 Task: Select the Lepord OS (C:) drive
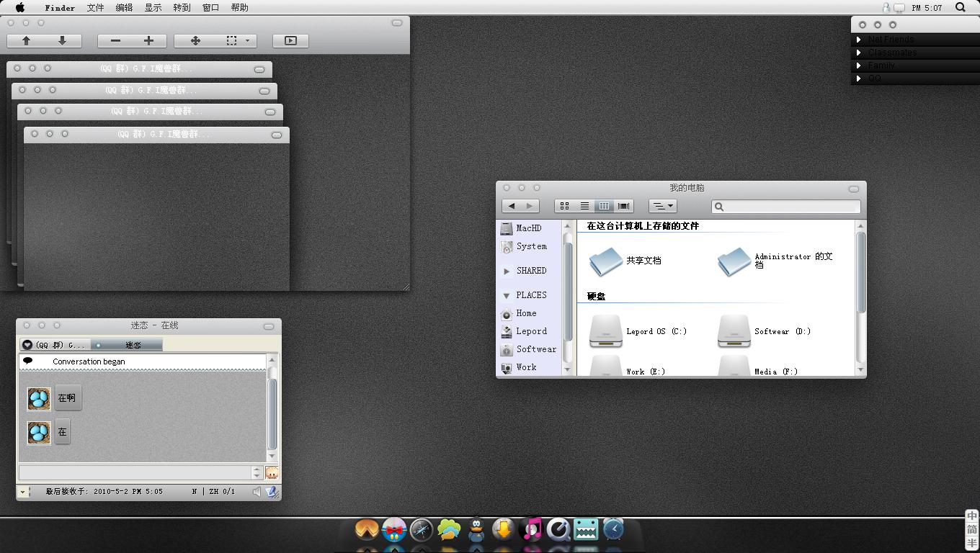click(x=638, y=331)
